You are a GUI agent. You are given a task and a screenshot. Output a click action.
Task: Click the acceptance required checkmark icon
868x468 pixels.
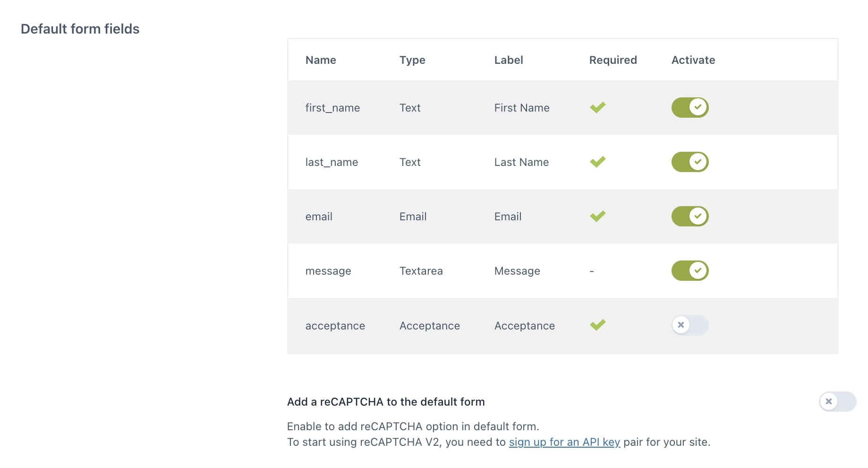point(597,325)
